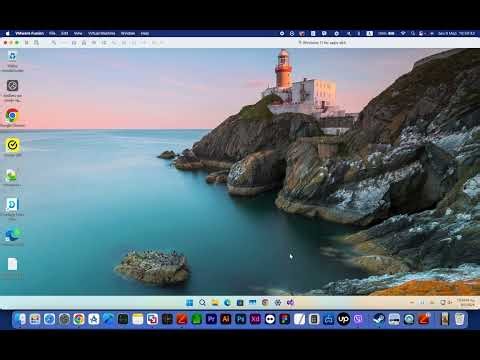The width and height of the screenshot is (480, 360).
Task: Click the Windows Start button
Action: [189, 303]
